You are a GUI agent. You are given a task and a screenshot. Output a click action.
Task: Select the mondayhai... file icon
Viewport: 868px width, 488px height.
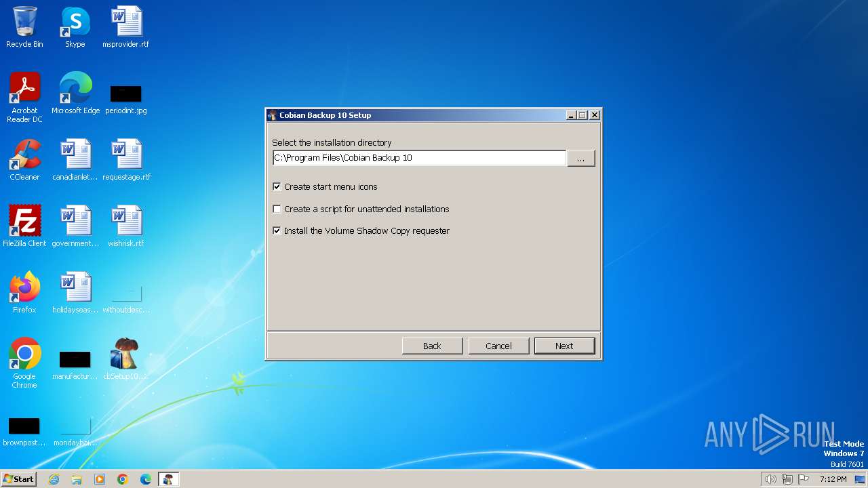click(75, 431)
